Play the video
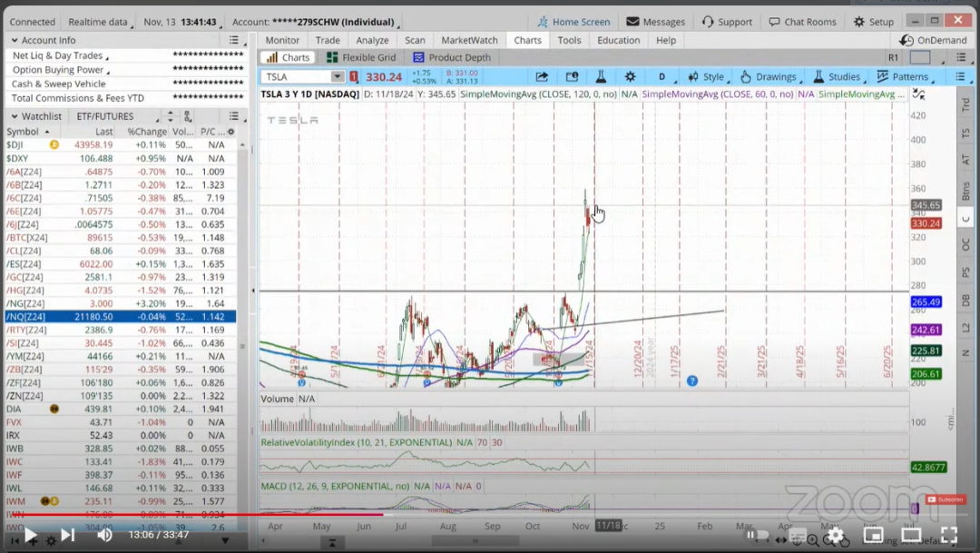This screenshot has width=980, height=553. pyautogui.click(x=31, y=535)
